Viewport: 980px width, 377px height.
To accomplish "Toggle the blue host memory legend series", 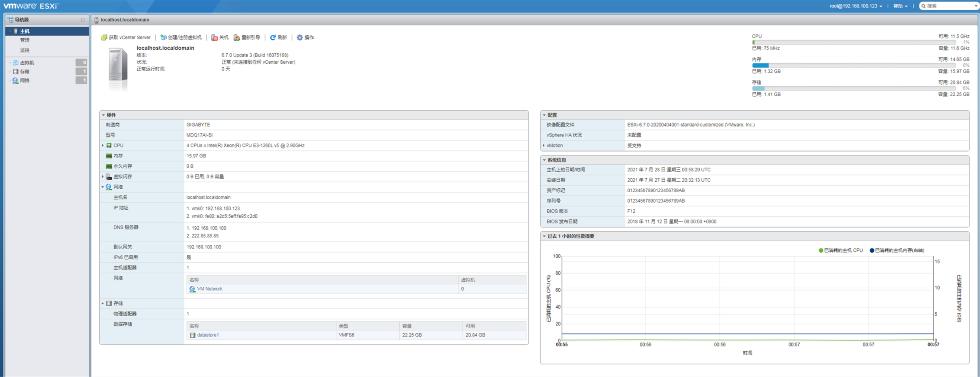I will click(872, 250).
